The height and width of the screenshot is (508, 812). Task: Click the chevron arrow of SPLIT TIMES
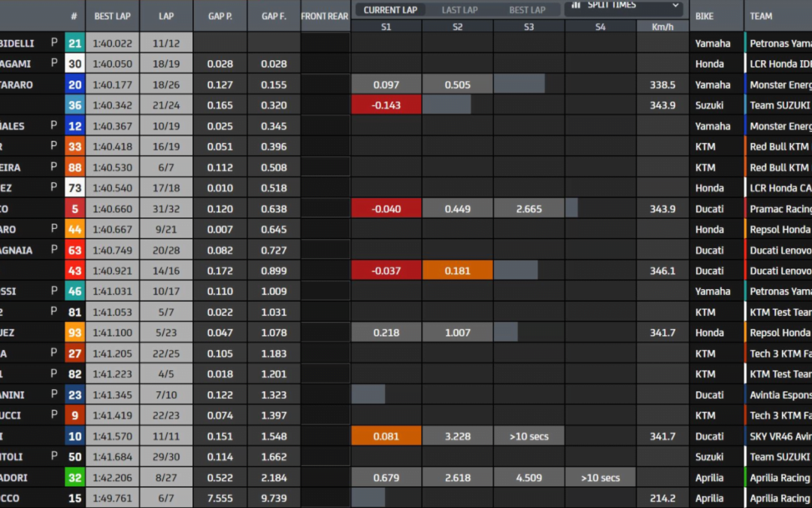675,5
